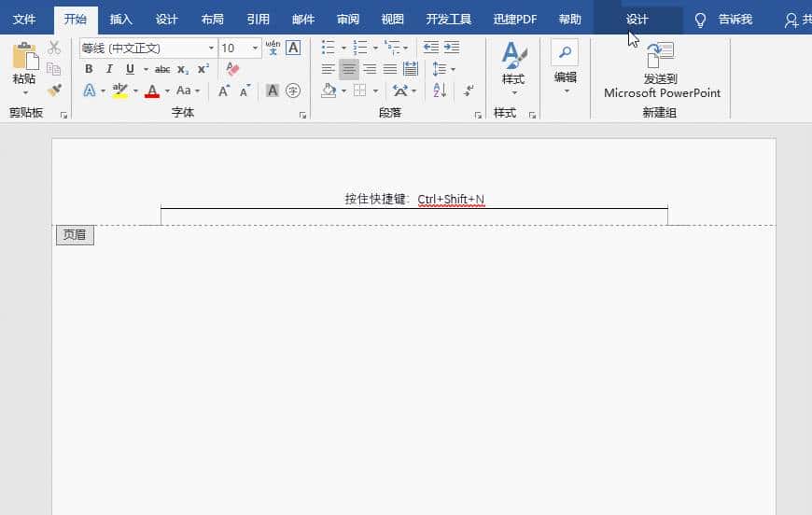Click the distributed alignment icon
This screenshot has height=515, width=812.
coord(411,69)
